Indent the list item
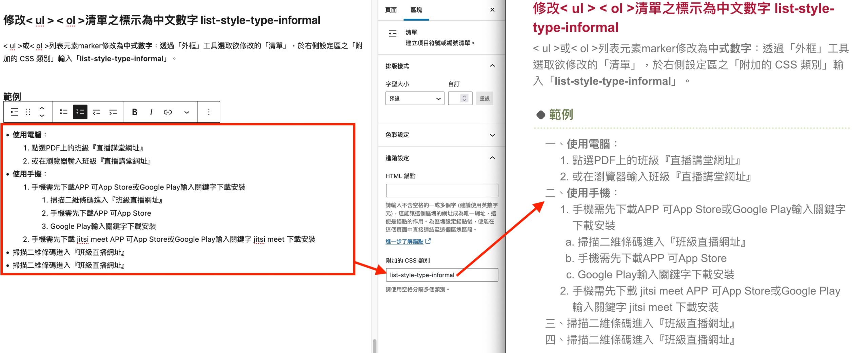 click(x=113, y=112)
